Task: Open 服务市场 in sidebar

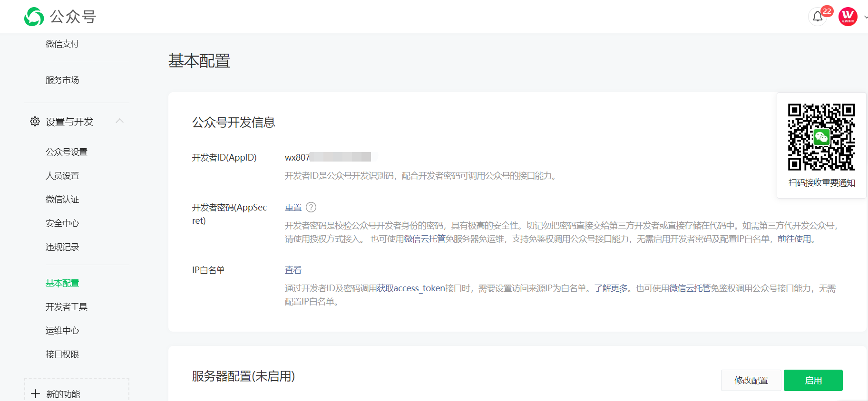Action: [62, 80]
